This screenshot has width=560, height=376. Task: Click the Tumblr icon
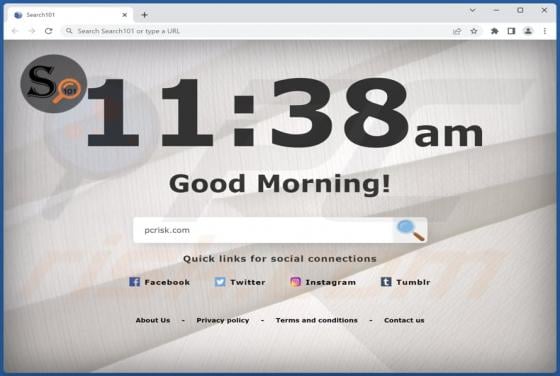(x=386, y=282)
